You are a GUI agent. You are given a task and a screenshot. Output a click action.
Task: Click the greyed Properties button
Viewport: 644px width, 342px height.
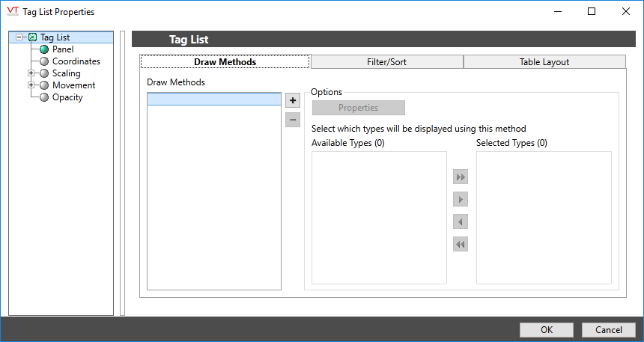tap(358, 108)
